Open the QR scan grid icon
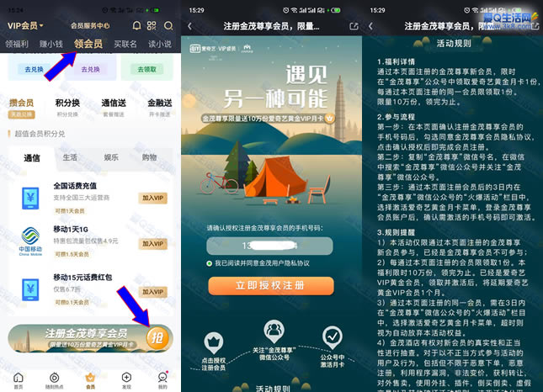This screenshot has height=392, width=543. tap(152, 25)
